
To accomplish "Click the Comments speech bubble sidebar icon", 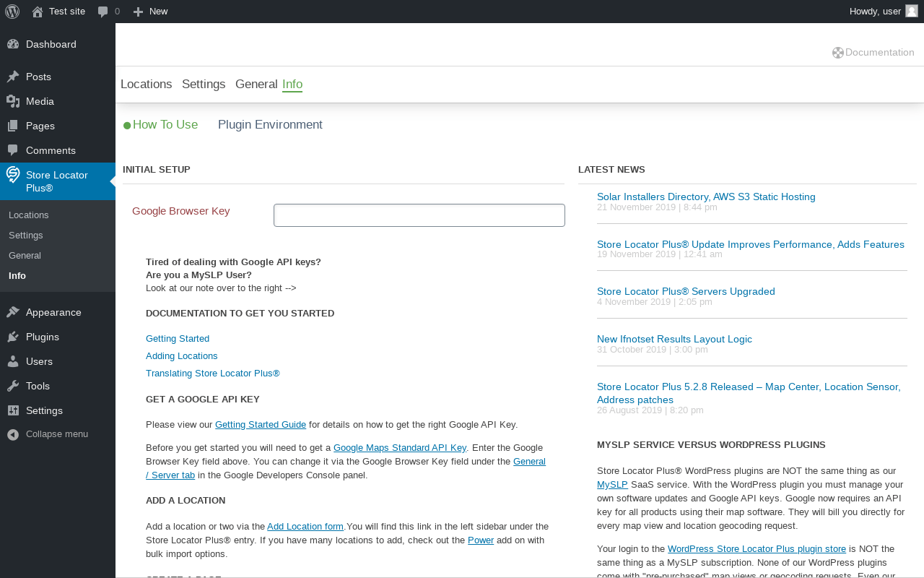I will pos(13,150).
